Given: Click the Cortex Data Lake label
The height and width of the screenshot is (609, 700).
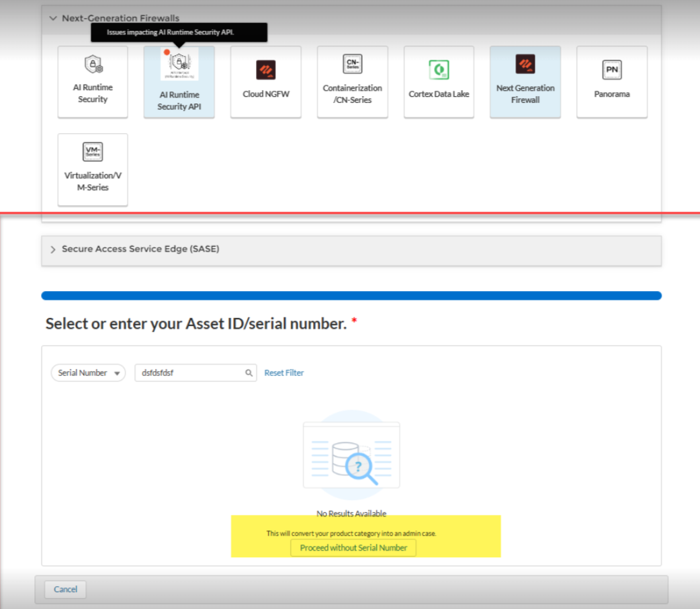Looking at the screenshot, I should point(439,94).
